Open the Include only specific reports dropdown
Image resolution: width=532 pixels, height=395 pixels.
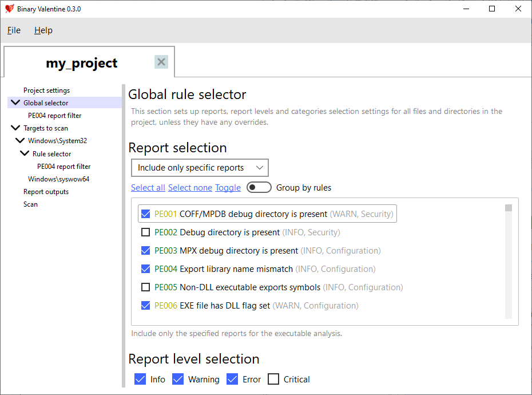pos(200,168)
